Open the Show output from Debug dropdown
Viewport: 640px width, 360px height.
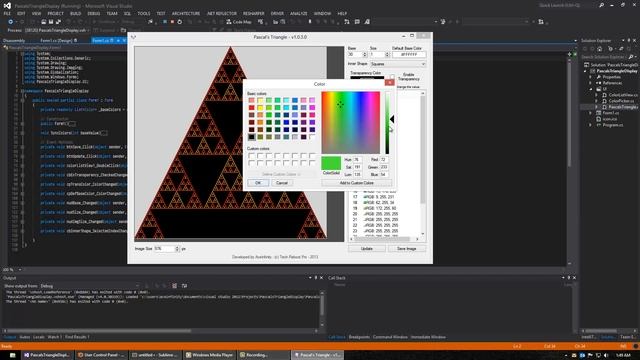point(90,286)
